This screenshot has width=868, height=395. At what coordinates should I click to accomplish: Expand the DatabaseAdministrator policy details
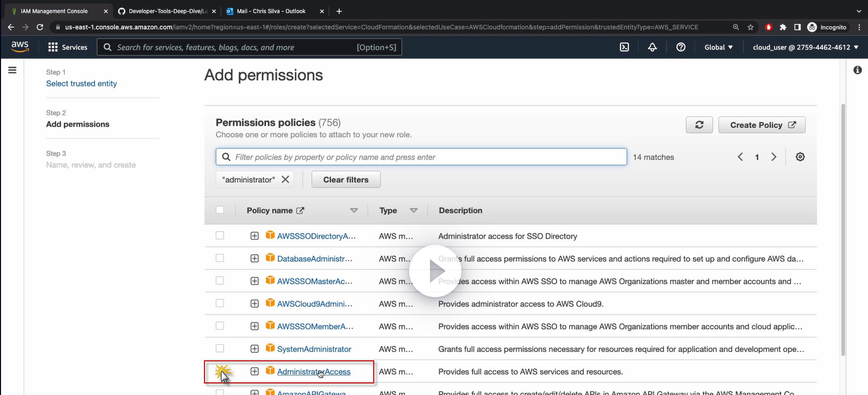click(x=255, y=258)
